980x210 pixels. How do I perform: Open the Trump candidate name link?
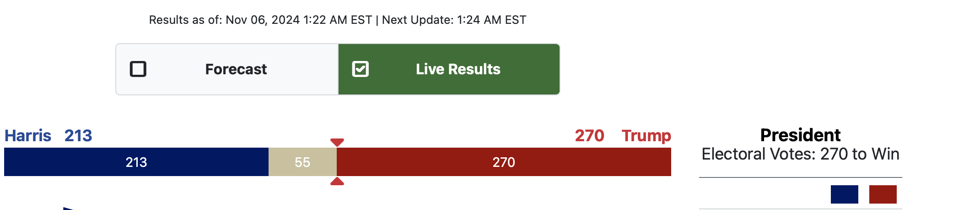(x=646, y=136)
